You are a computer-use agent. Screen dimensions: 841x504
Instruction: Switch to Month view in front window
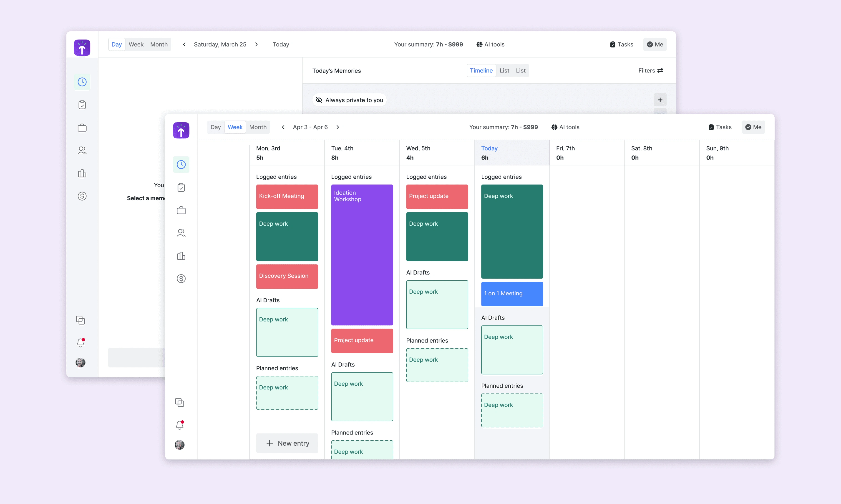point(258,127)
